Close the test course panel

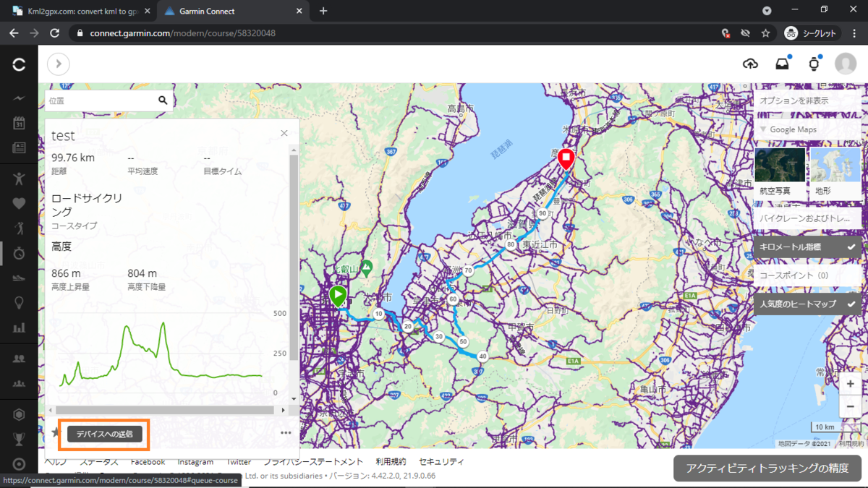284,133
